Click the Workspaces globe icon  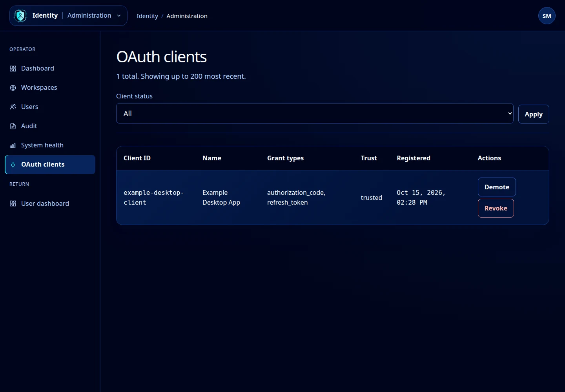[13, 88]
